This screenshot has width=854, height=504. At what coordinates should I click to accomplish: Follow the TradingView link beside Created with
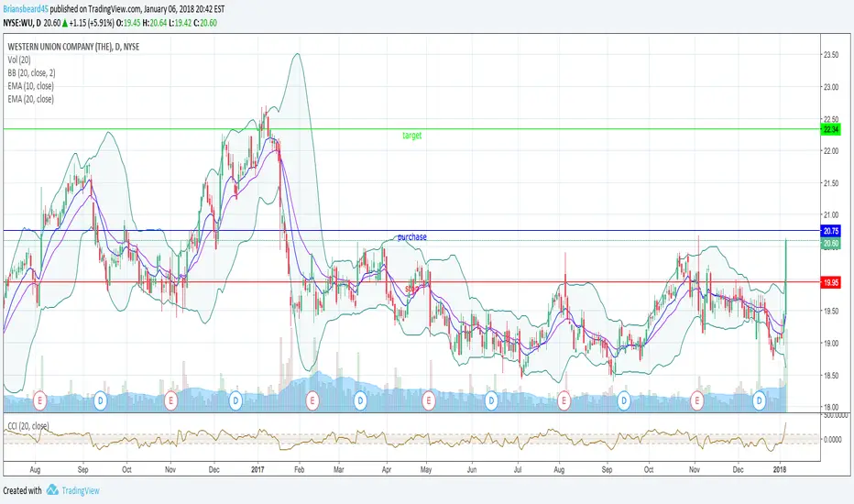point(81,490)
